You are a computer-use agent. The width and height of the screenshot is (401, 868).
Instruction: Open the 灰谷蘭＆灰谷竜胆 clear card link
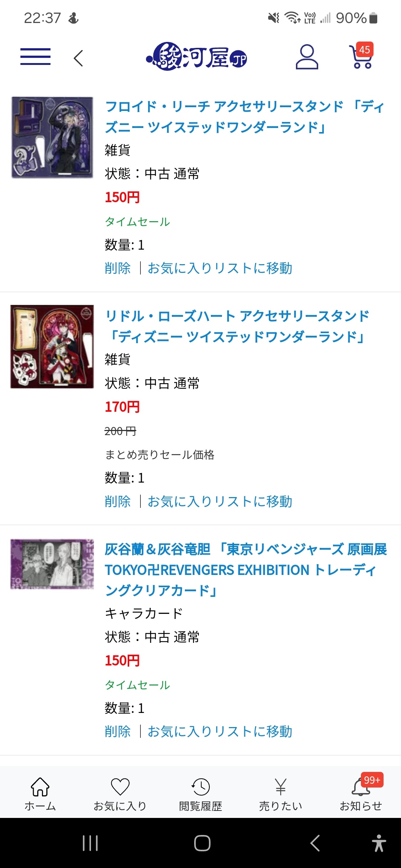coord(246,570)
